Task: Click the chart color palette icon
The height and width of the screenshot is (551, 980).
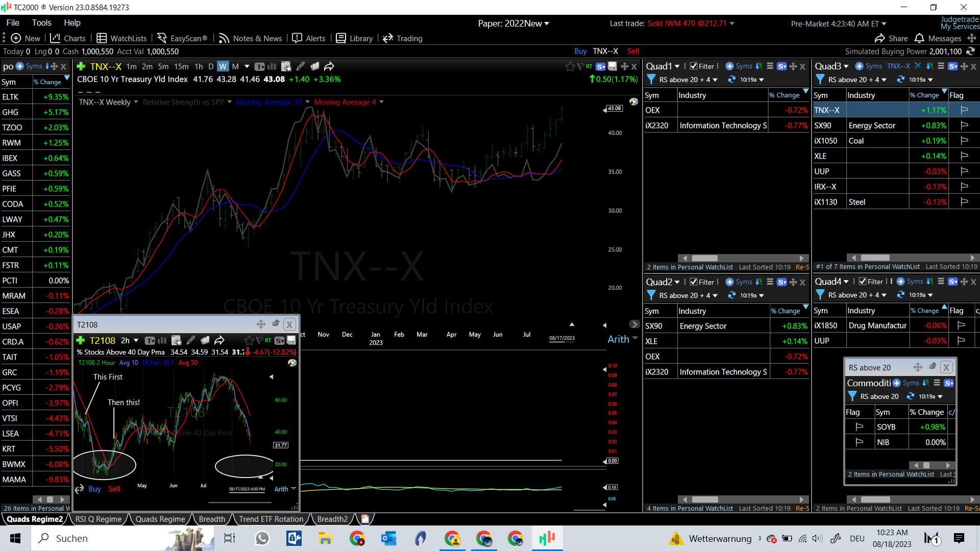Action: tap(634, 102)
